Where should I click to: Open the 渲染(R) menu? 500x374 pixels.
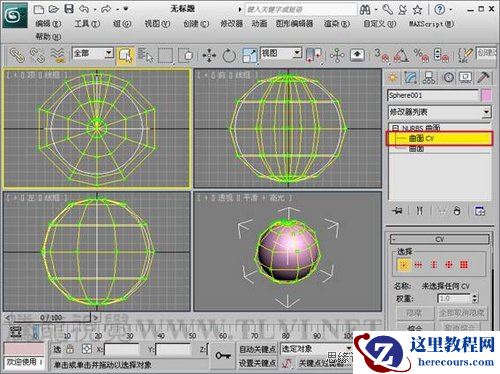point(337,24)
